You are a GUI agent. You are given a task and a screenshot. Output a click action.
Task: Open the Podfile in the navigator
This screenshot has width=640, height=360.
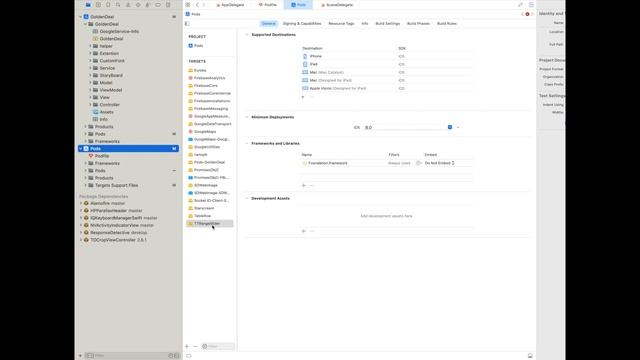[102, 156]
